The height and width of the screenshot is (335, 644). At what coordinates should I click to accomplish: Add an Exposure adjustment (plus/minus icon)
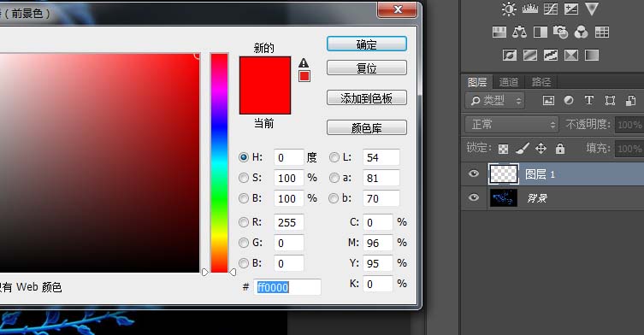(571, 9)
